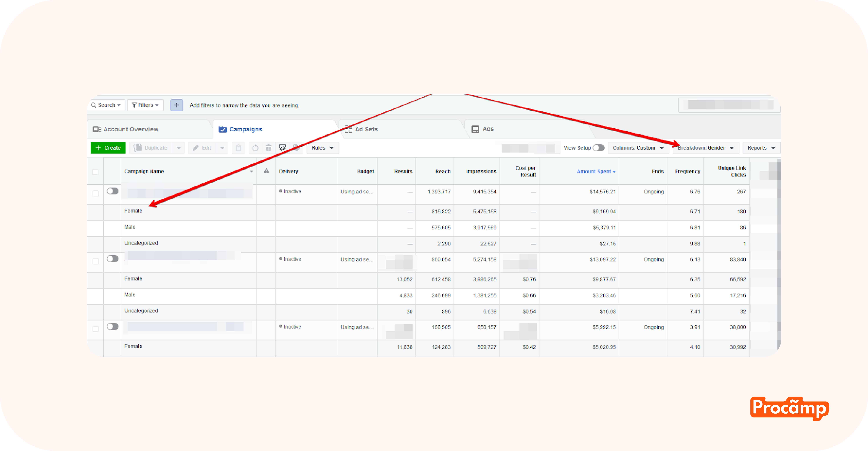The width and height of the screenshot is (868, 451).
Task: Click the trash delete icon
Action: 269,148
